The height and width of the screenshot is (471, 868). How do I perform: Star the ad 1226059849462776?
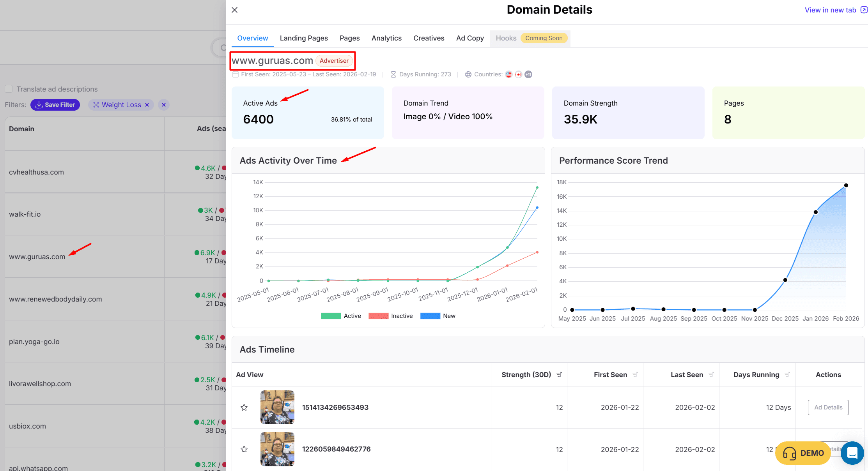244,449
